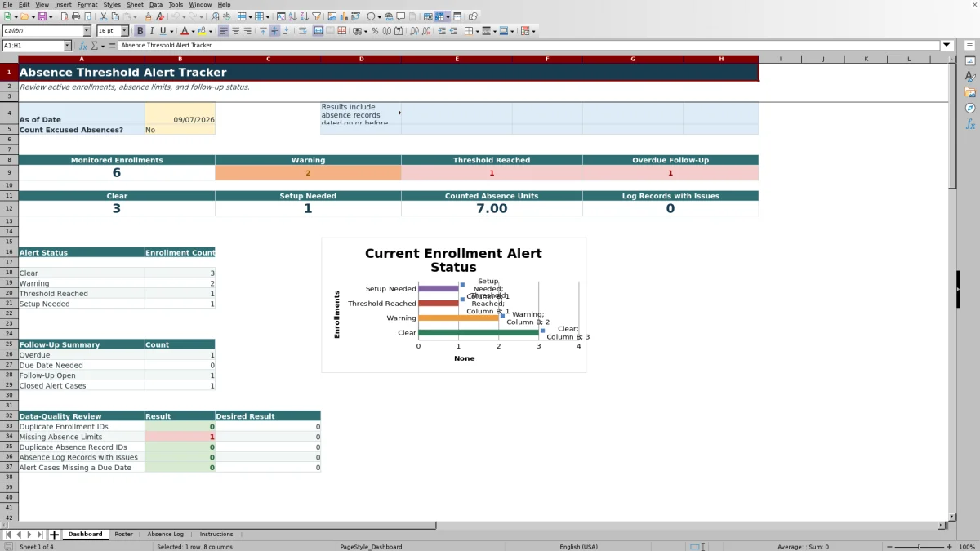Open the sidebar Gallery icon
Viewport: 980px width, 551px height.
click(x=970, y=92)
